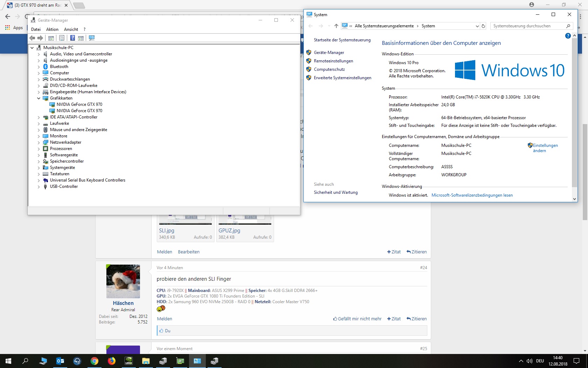This screenshot has width=588, height=368.
Task: Open Computerschutz link
Action: [329, 69]
